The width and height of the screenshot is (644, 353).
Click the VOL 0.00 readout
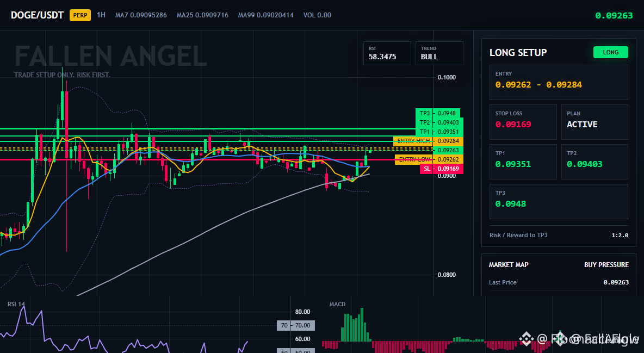coord(317,15)
